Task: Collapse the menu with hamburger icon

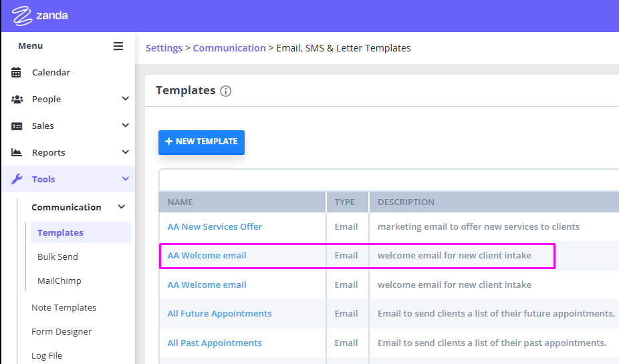Action: pyautogui.click(x=118, y=46)
